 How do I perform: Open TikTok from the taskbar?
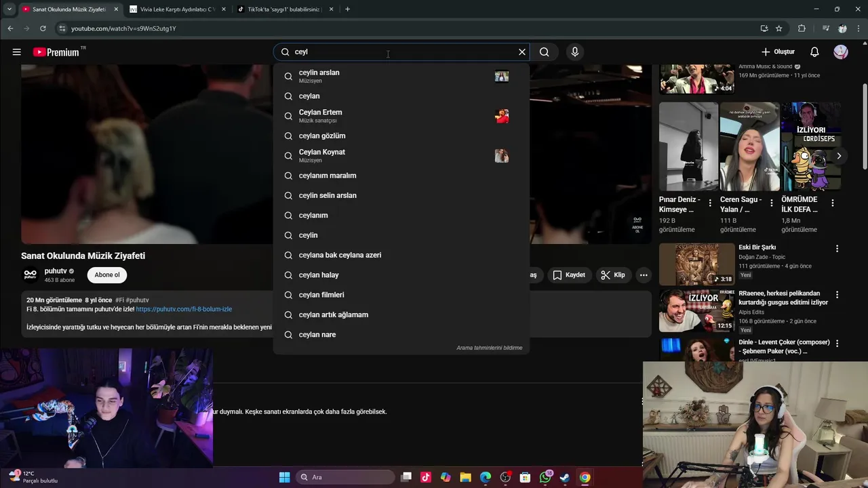(x=426, y=477)
